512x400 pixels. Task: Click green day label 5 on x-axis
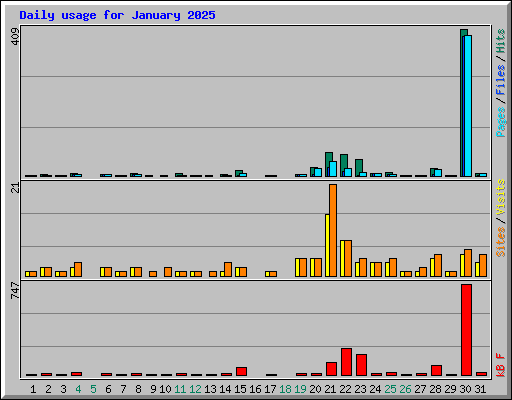click(x=93, y=389)
